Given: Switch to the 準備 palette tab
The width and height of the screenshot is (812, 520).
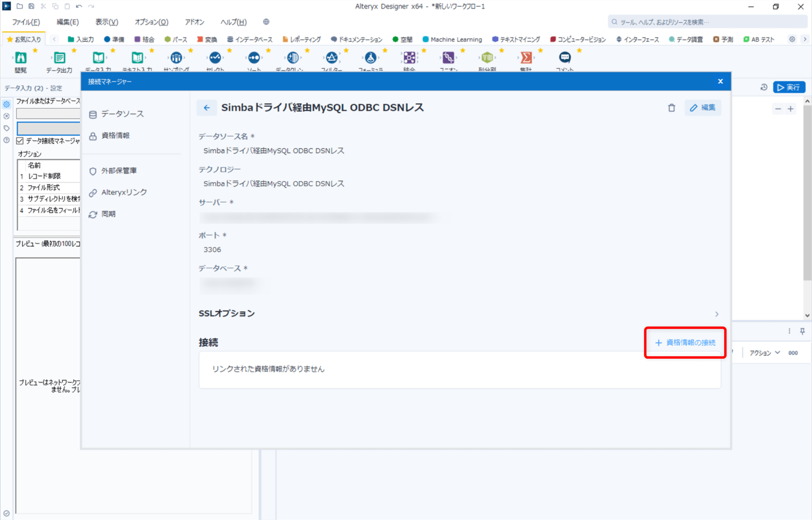Looking at the screenshot, I should 114,39.
